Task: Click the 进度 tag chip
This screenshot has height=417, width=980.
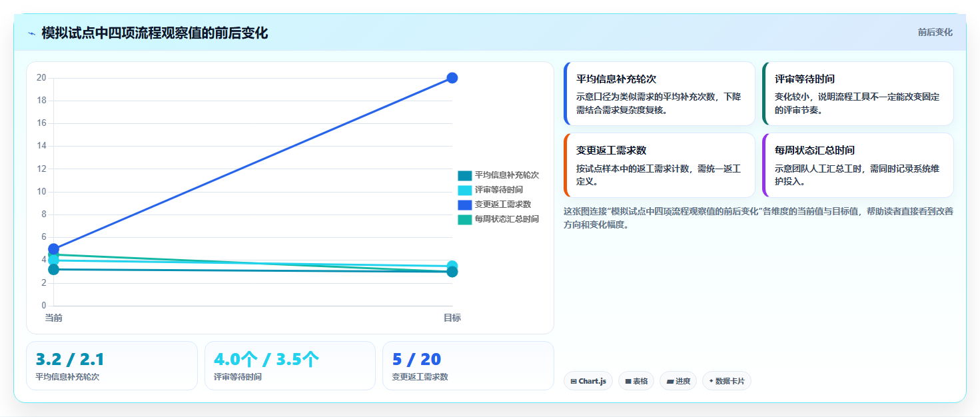Action: [x=678, y=381]
